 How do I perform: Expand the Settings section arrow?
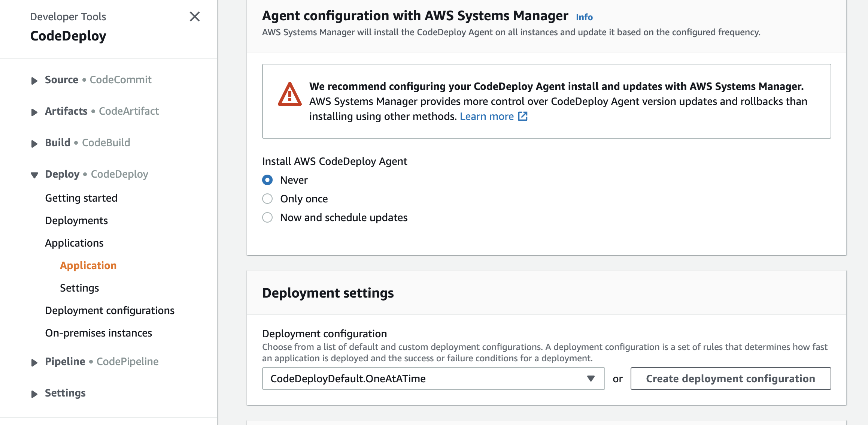tap(34, 394)
